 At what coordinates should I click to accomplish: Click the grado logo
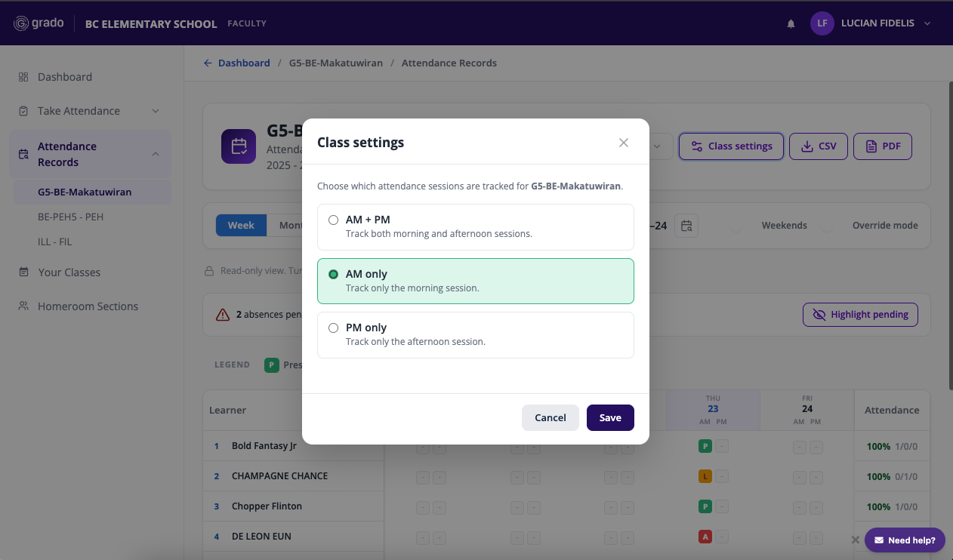(40, 23)
